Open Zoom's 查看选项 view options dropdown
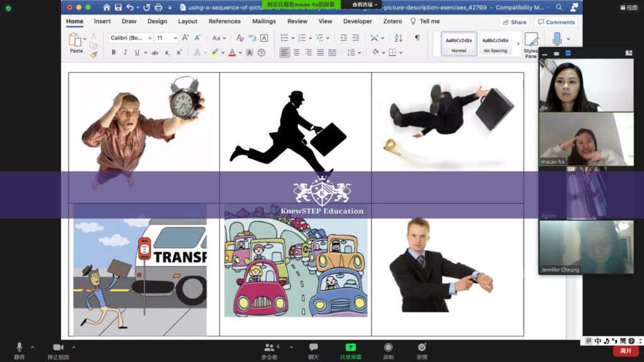The image size is (644, 362). (x=365, y=4)
